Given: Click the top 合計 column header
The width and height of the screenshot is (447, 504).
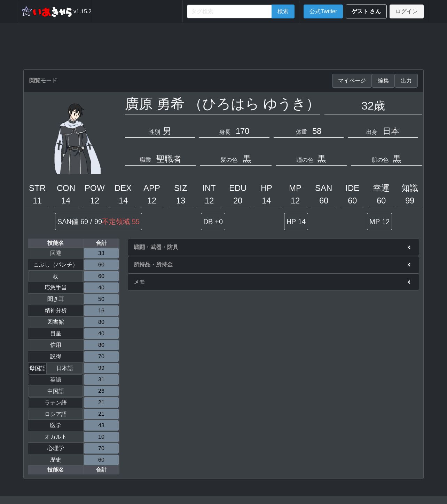Looking at the screenshot, I should (101, 243).
